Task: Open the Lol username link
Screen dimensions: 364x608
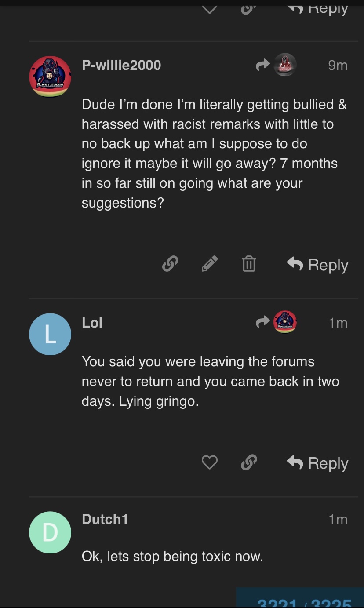Action: [92, 323]
